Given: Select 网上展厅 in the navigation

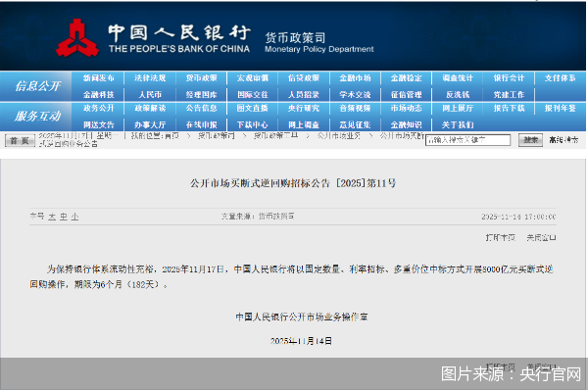Looking at the screenshot, I should pyautogui.click(x=458, y=108).
